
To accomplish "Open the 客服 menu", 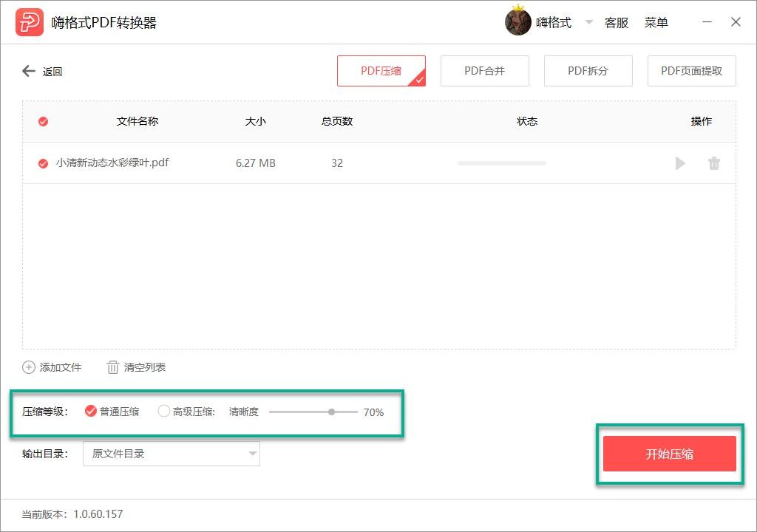I will [x=616, y=23].
